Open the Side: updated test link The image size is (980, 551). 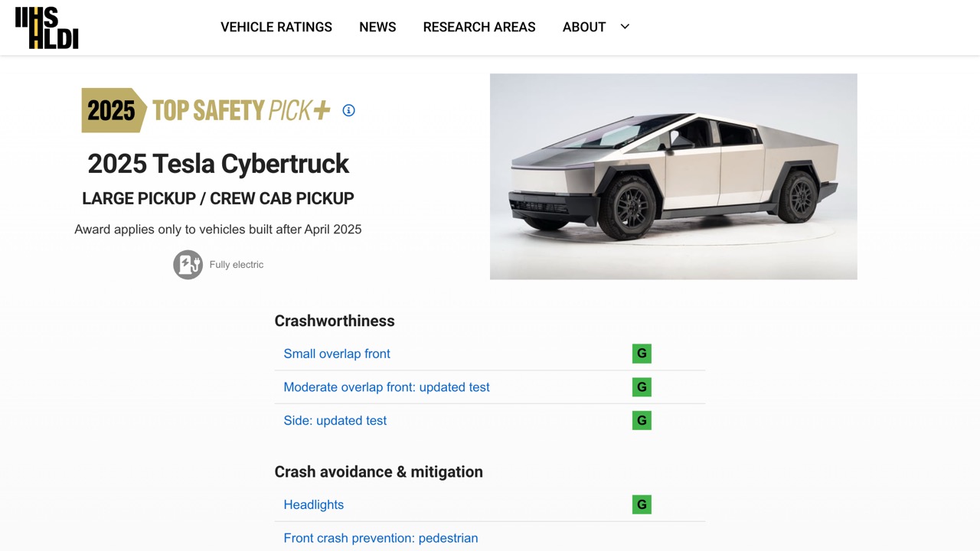coord(335,420)
